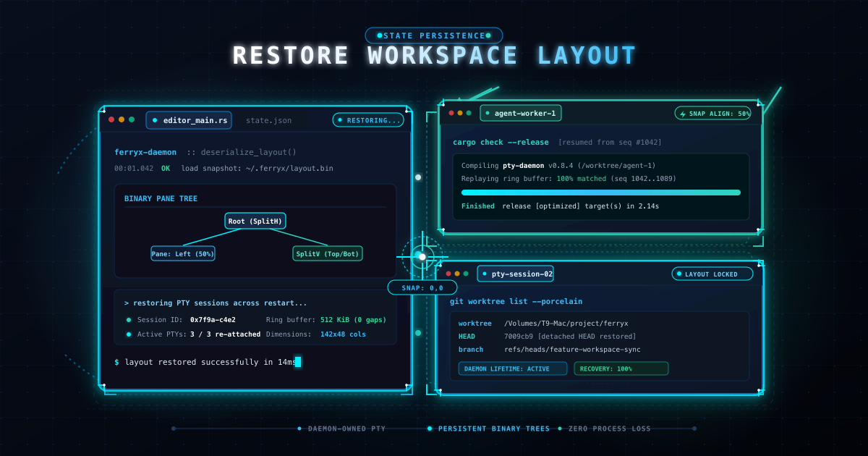Click the lightning bolt icon in SNAP ALIGN
868x456 pixels.
[x=682, y=114]
